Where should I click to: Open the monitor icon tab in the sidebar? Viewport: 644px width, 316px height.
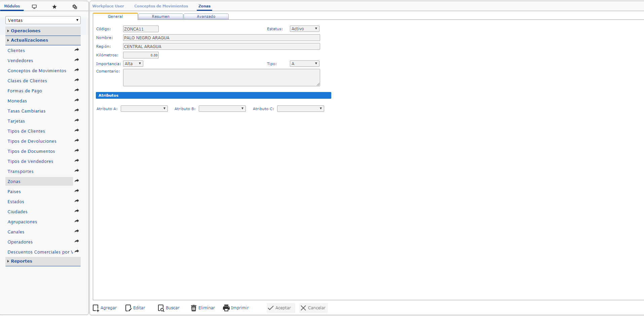click(x=34, y=6)
